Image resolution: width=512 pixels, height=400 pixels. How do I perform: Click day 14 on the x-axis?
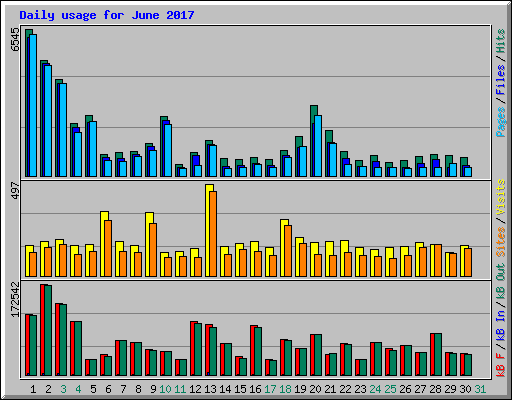coord(225,389)
